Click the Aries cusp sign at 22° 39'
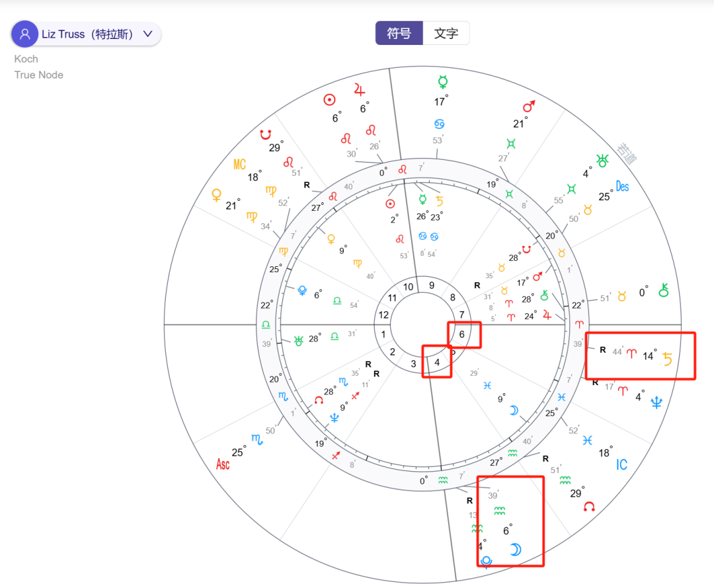This screenshot has height=588, width=714. pos(578,324)
